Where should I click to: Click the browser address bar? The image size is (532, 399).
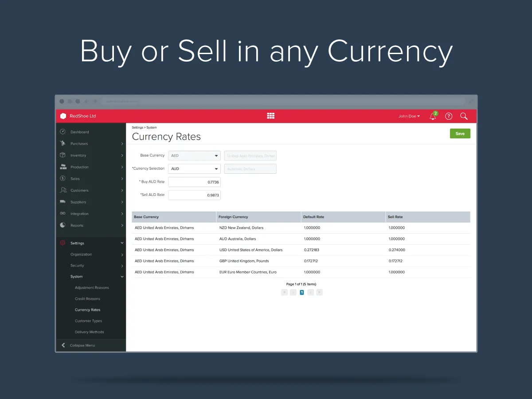click(x=284, y=102)
